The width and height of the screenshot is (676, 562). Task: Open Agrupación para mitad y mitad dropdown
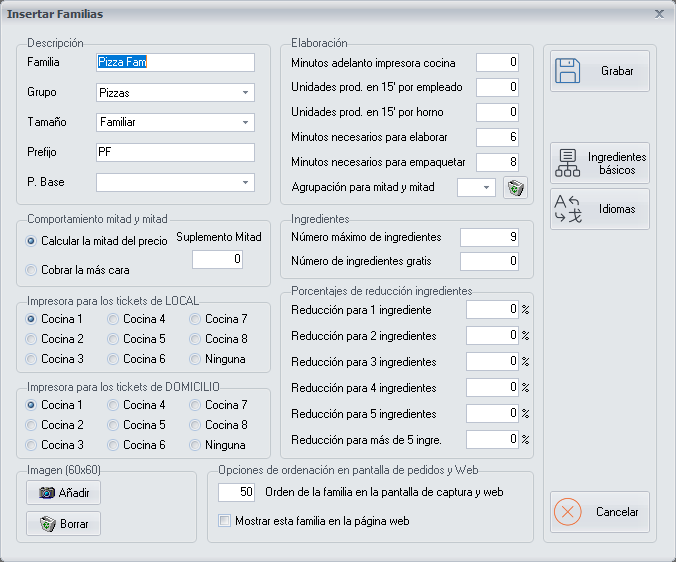click(486, 187)
